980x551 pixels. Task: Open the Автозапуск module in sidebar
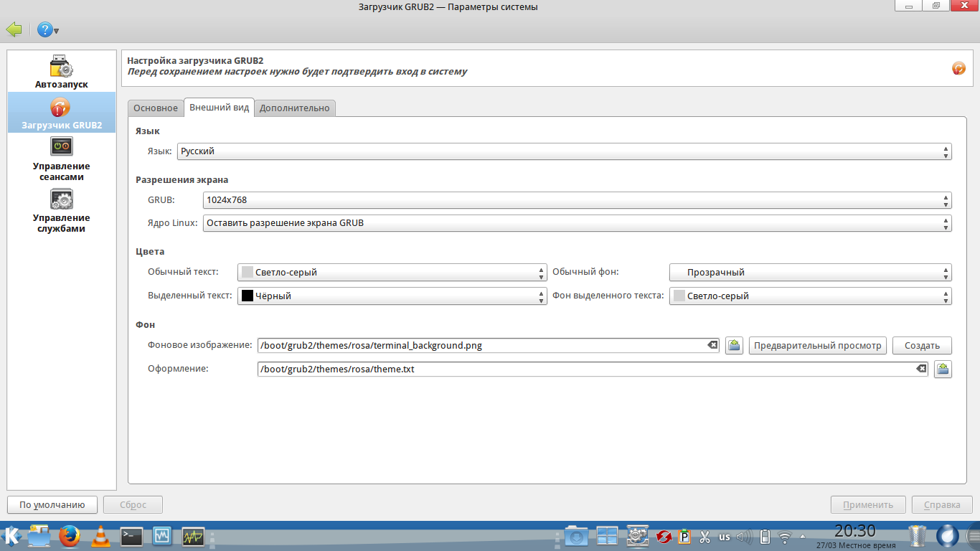coord(62,72)
